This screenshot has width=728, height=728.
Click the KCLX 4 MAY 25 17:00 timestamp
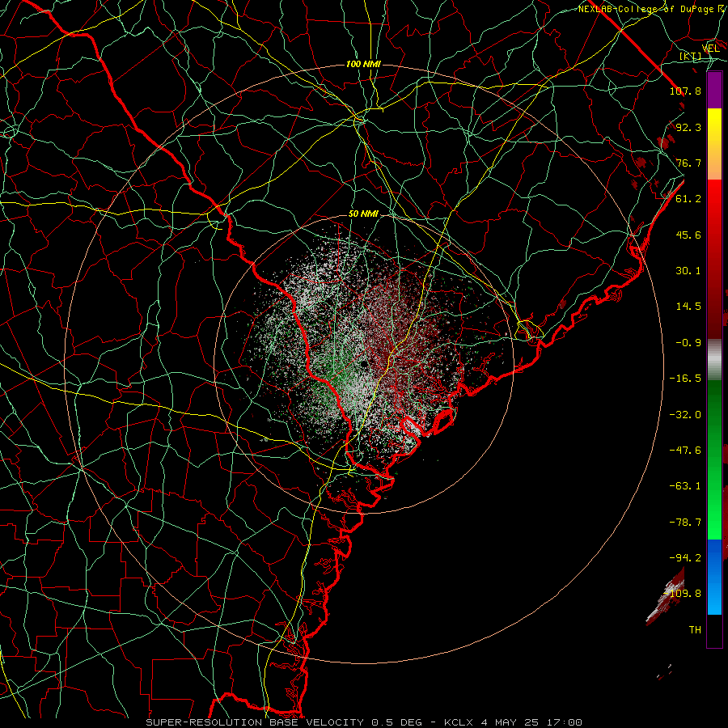[513, 722]
